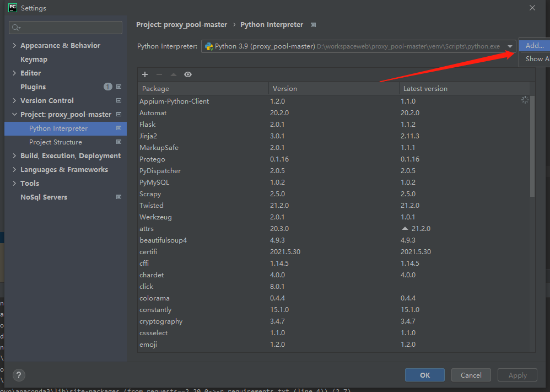Viewport: 550px width, 392px height.
Task: Select the Scrapy package row
Action: click(333, 194)
